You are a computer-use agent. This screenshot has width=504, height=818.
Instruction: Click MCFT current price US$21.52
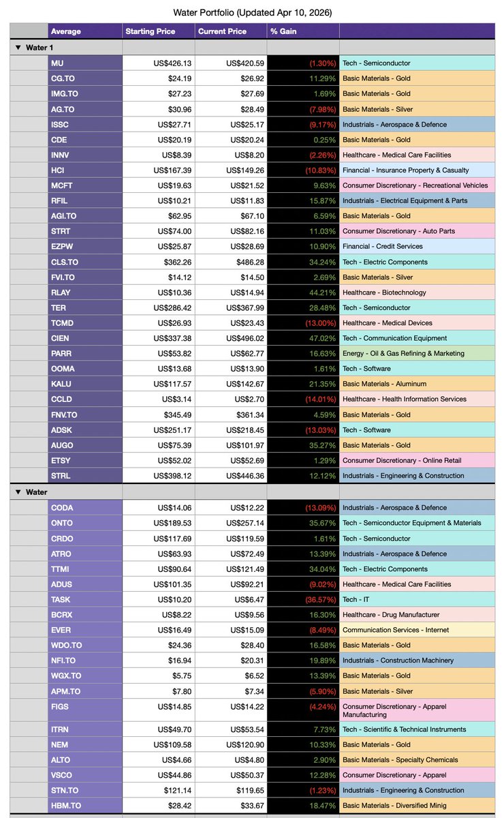(x=231, y=185)
